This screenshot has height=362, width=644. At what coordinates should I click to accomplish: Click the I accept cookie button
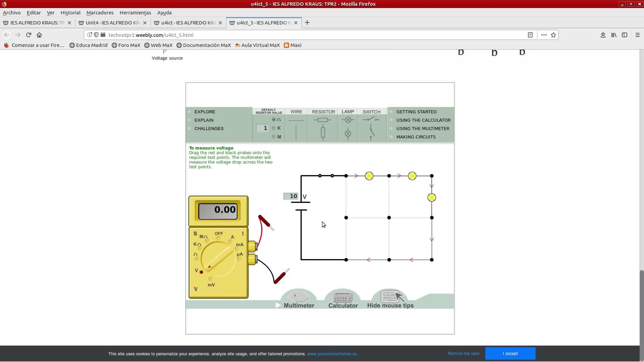pos(510,354)
